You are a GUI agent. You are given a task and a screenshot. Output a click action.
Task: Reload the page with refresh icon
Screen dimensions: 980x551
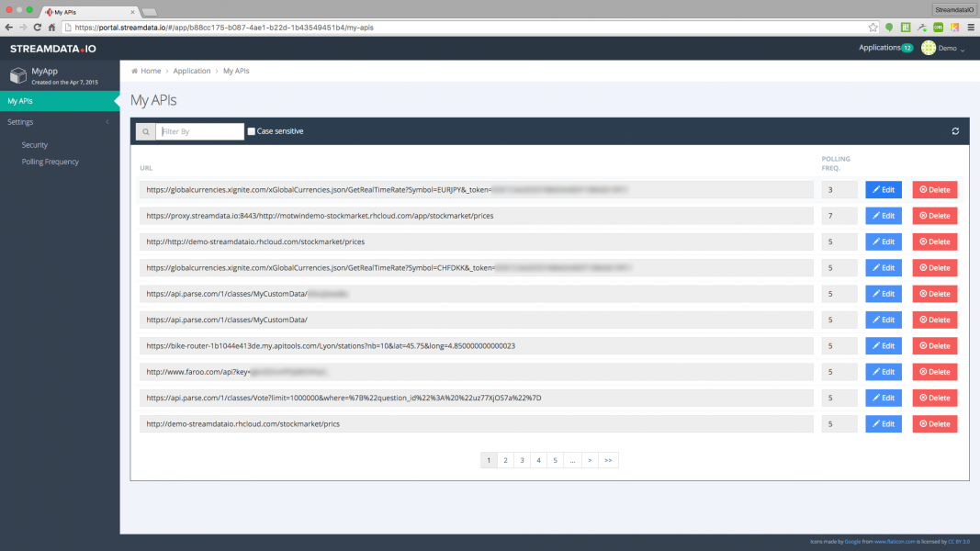click(x=38, y=28)
